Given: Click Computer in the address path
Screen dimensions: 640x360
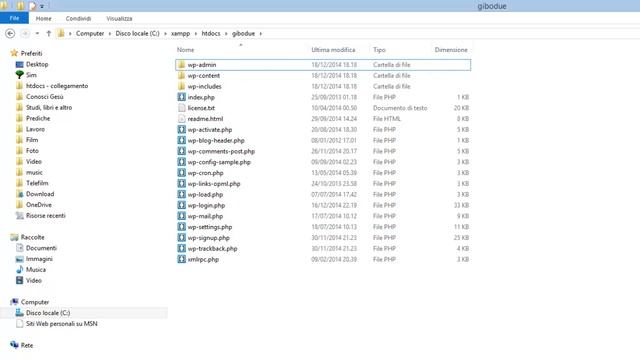Looking at the screenshot, I should 90,33.
